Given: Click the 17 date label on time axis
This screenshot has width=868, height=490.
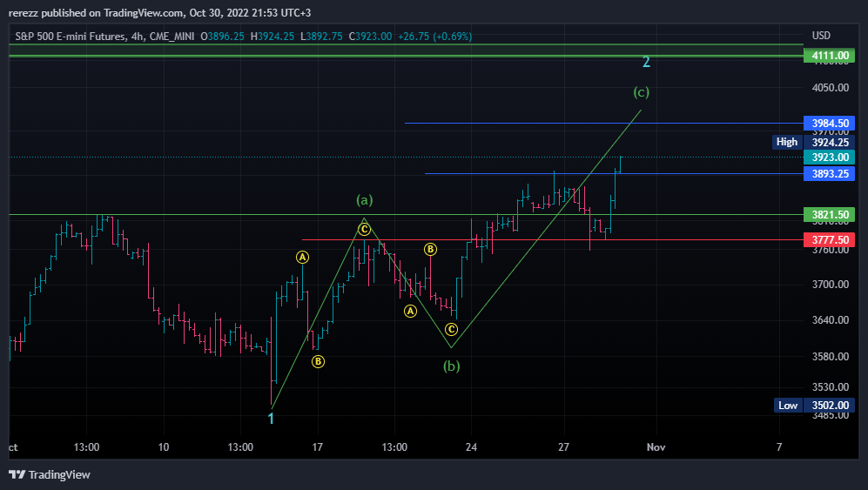Looking at the screenshot, I should (317, 446).
